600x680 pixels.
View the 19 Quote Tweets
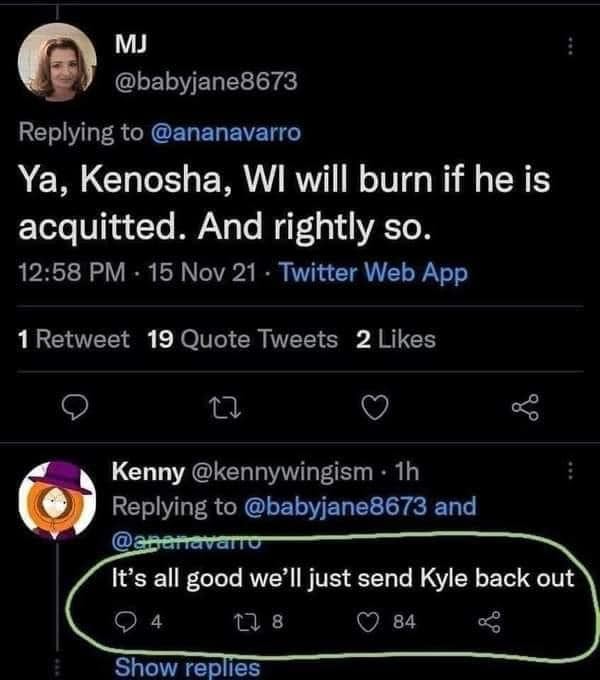click(x=242, y=340)
